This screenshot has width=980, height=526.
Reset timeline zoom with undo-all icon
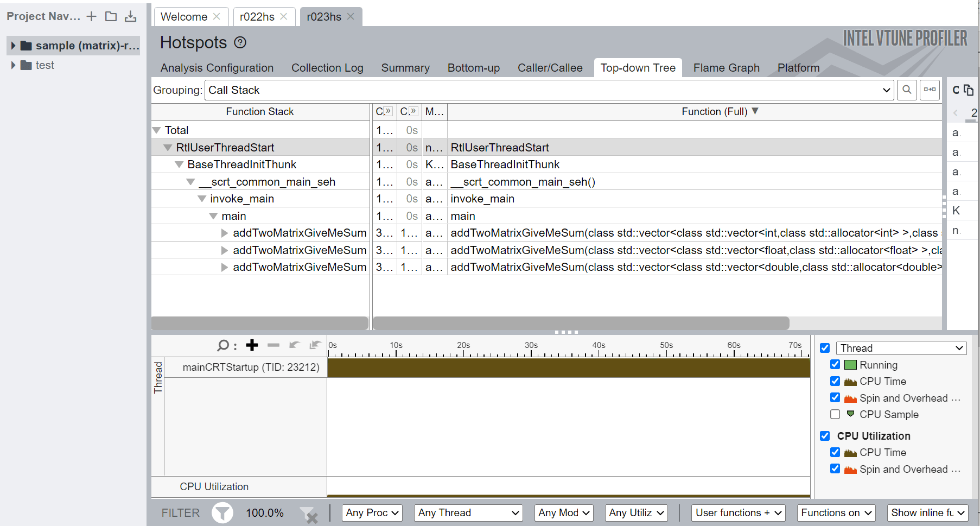[x=315, y=345]
